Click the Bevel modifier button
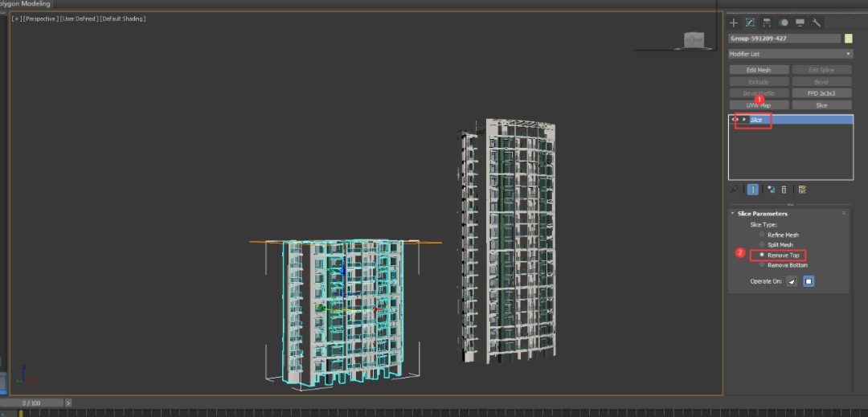This screenshot has width=868, height=417. tap(821, 82)
